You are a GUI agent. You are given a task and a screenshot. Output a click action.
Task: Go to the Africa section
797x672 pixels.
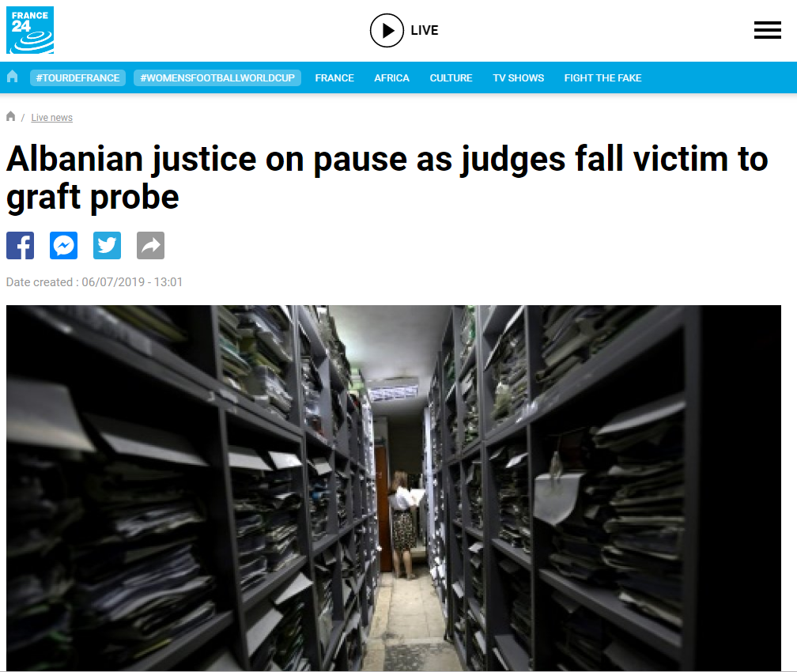[392, 77]
